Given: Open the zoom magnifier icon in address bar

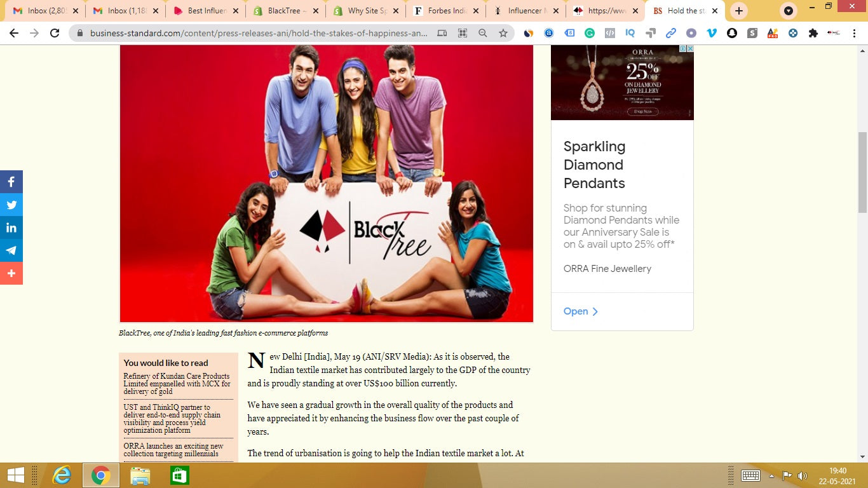Looking at the screenshot, I should [483, 33].
